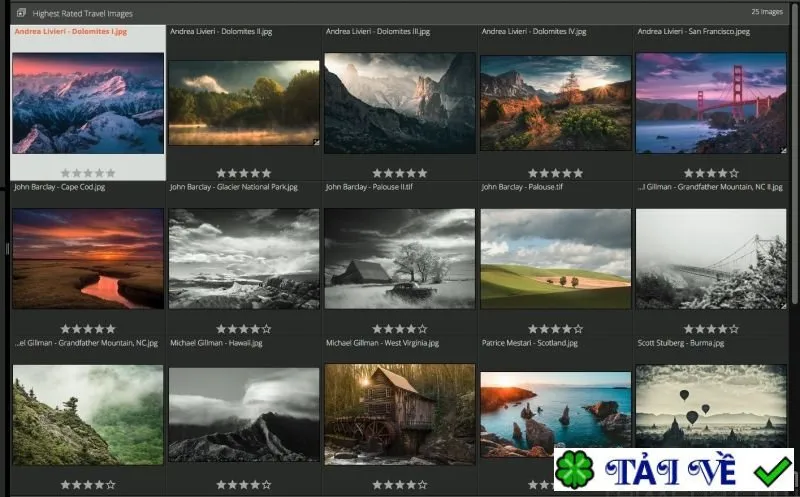The height and width of the screenshot is (497, 800).
Task: Select the Highest Rated Travel Images title
Action: tap(83, 13)
